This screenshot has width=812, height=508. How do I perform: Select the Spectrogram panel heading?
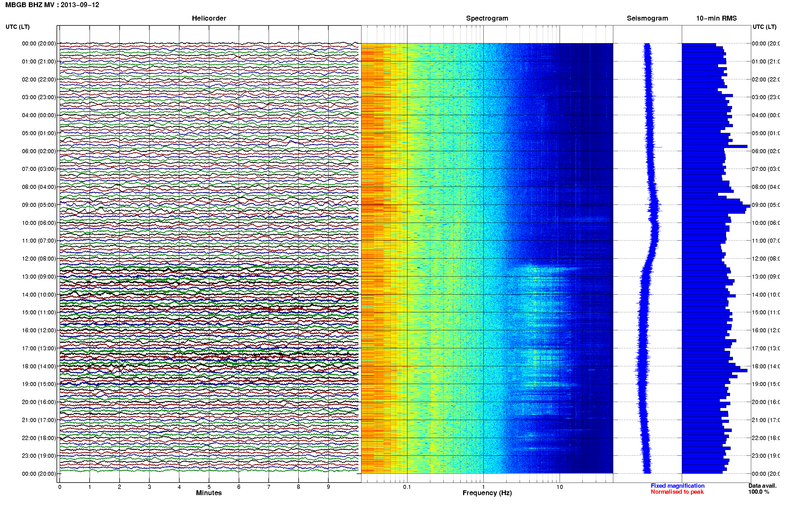click(487, 18)
